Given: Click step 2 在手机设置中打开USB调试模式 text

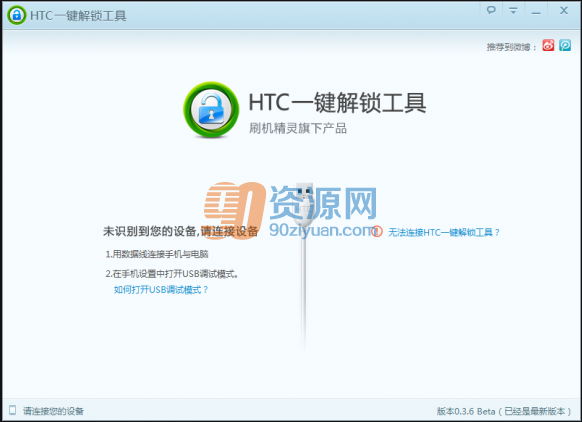Looking at the screenshot, I should pos(172,274).
